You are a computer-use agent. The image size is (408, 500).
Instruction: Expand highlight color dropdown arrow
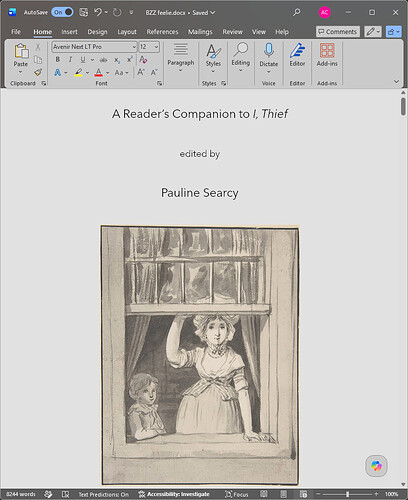[x=87, y=72]
